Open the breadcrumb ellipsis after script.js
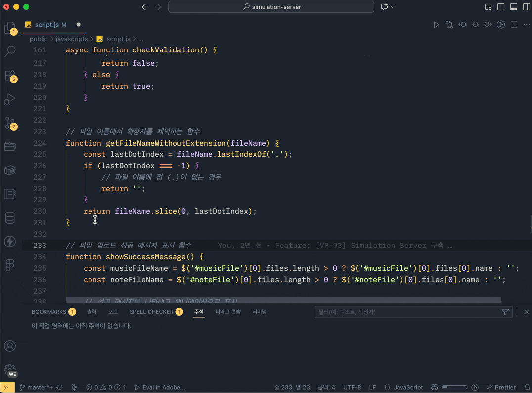The image size is (532, 393). coord(140,39)
